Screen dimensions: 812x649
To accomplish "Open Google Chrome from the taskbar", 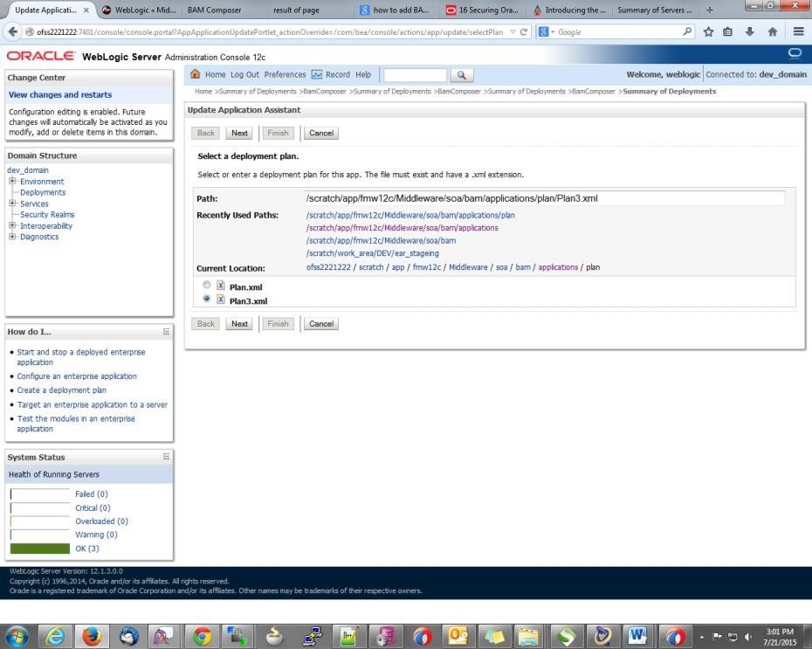I will tap(202, 636).
